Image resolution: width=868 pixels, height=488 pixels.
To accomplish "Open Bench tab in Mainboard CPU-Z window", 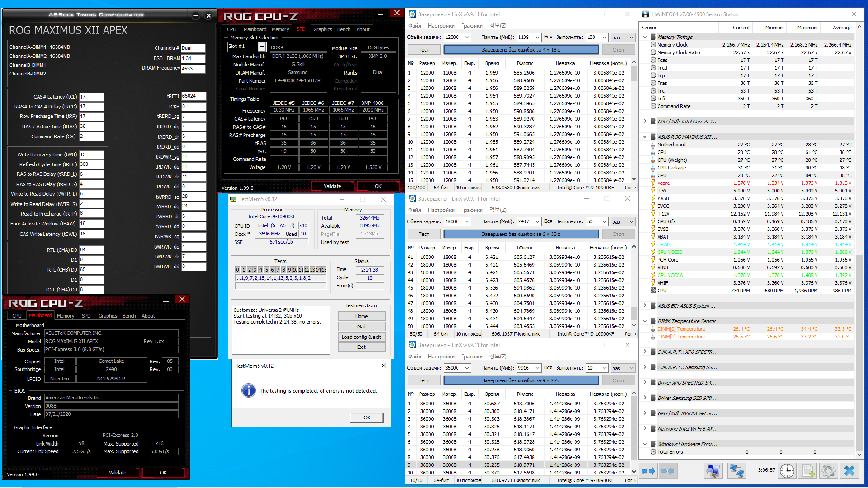I will tap(129, 316).
